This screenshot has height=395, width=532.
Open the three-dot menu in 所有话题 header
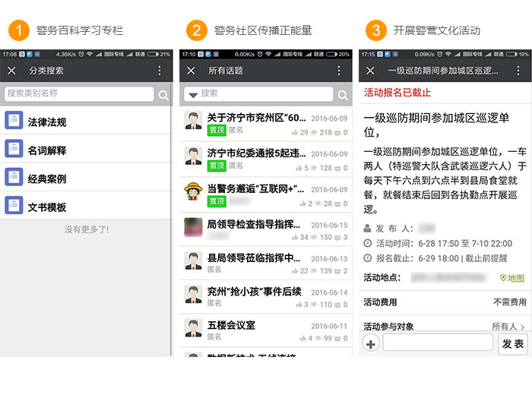(x=339, y=71)
